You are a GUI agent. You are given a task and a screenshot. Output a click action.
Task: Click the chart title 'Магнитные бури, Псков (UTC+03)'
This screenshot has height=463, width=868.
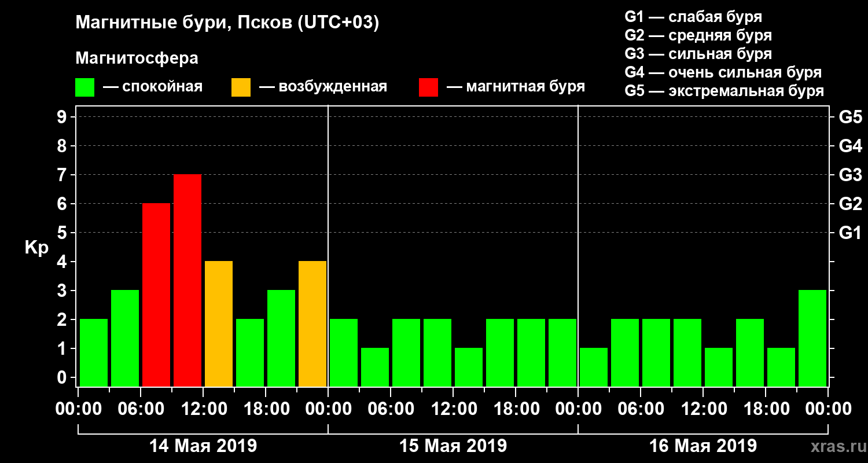(227, 23)
